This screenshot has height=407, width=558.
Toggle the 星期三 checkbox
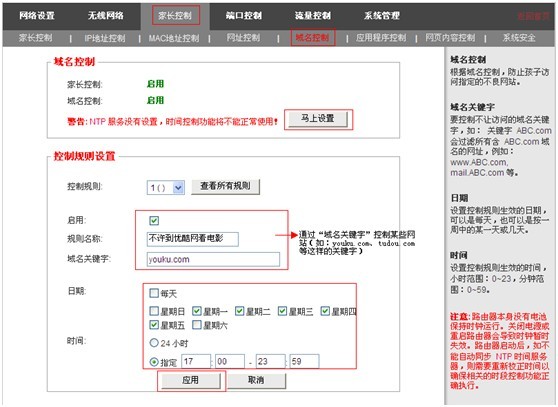pos(282,311)
